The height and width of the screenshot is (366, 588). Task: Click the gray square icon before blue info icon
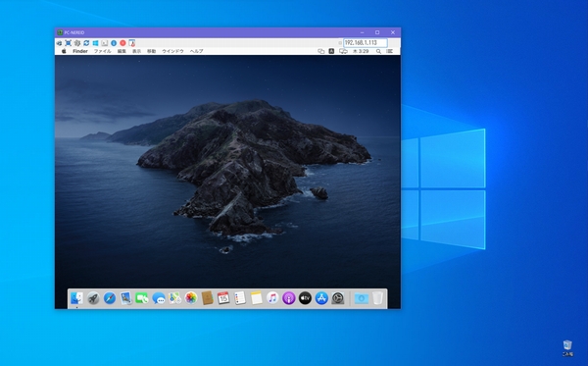coord(104,43)
